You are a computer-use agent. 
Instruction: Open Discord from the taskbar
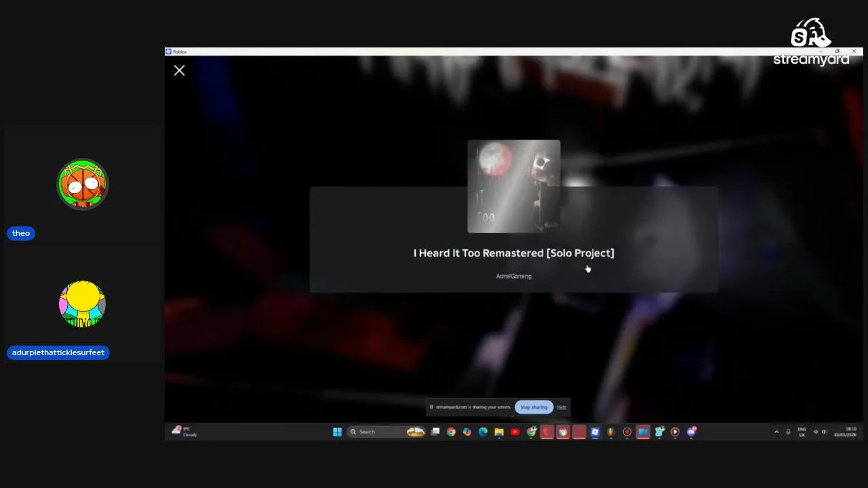pos(691,432)
